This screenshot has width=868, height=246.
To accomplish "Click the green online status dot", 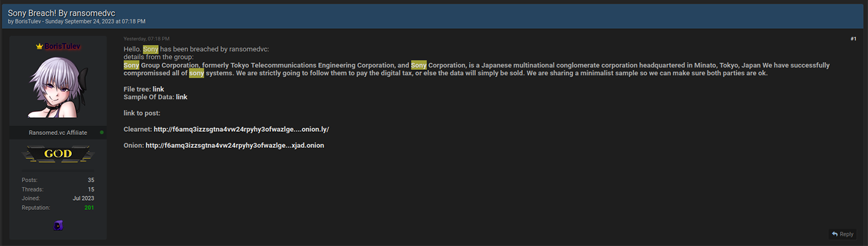I will coord(102,133).
